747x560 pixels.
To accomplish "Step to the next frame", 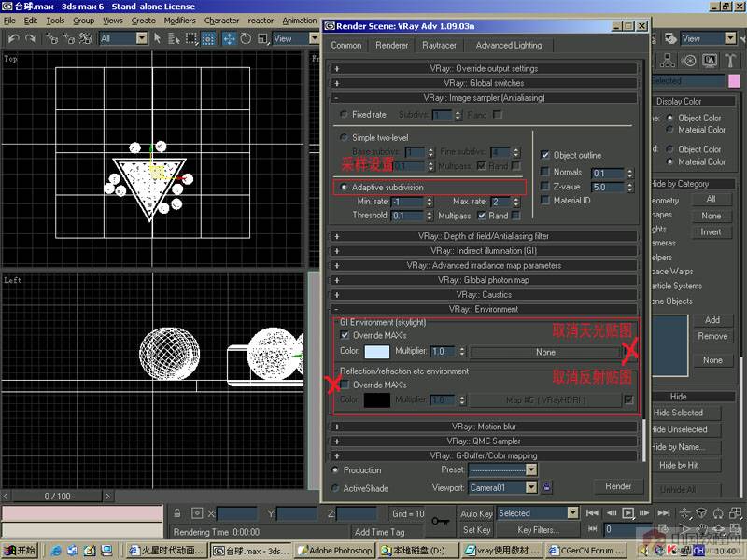I will (x=644, y=512).
